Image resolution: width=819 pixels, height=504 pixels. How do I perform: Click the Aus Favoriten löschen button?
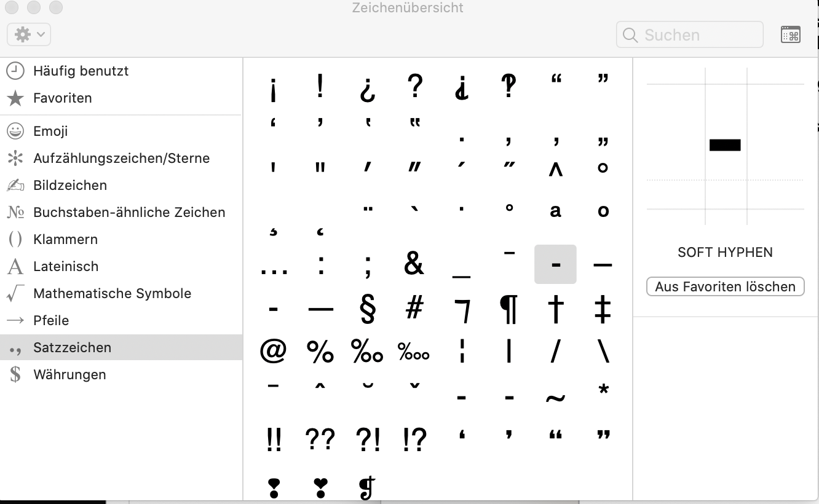(726, 286)
